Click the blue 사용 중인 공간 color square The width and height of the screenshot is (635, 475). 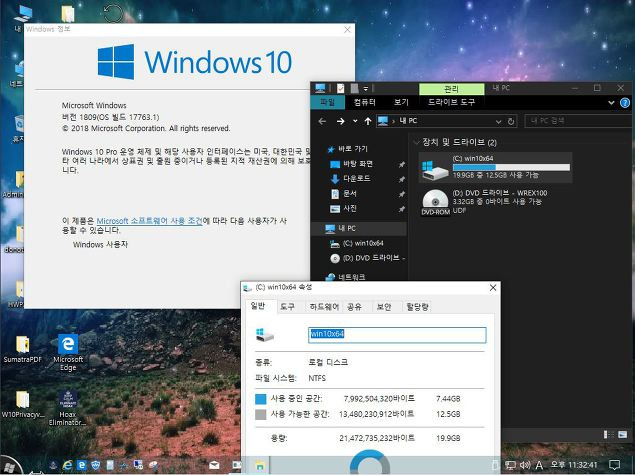(261, 399)
